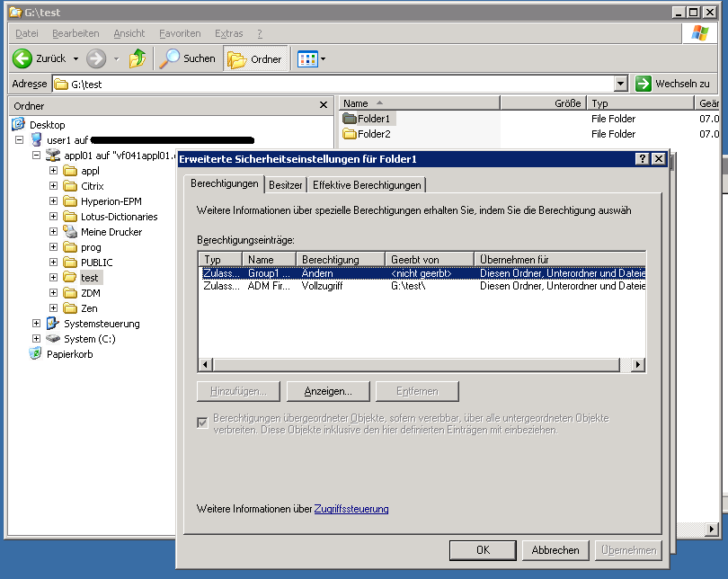The height and width of the screenshot is (579, 728).
Task: Open the ? help menu
Action: tap(260, 33)
